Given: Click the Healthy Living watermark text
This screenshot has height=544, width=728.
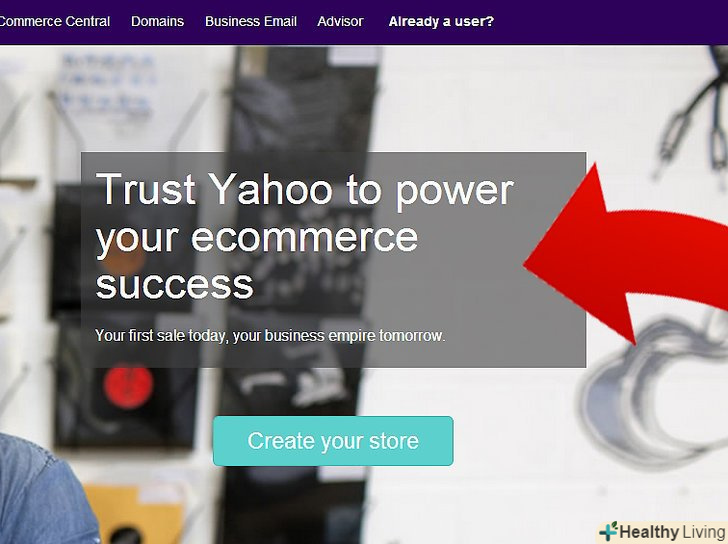Looking at the screenshot, I should [x=673, y=532].
